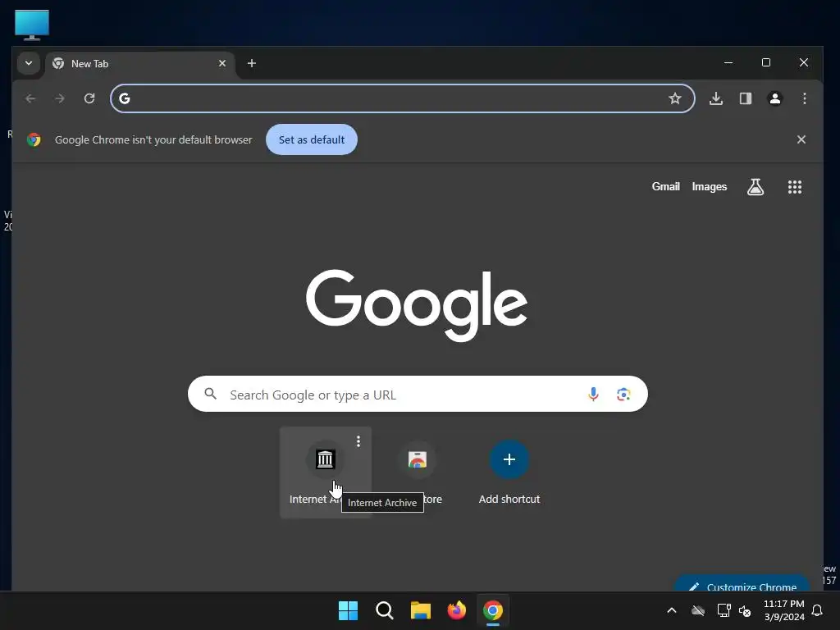Close the New Tab tab

(222, 63)
